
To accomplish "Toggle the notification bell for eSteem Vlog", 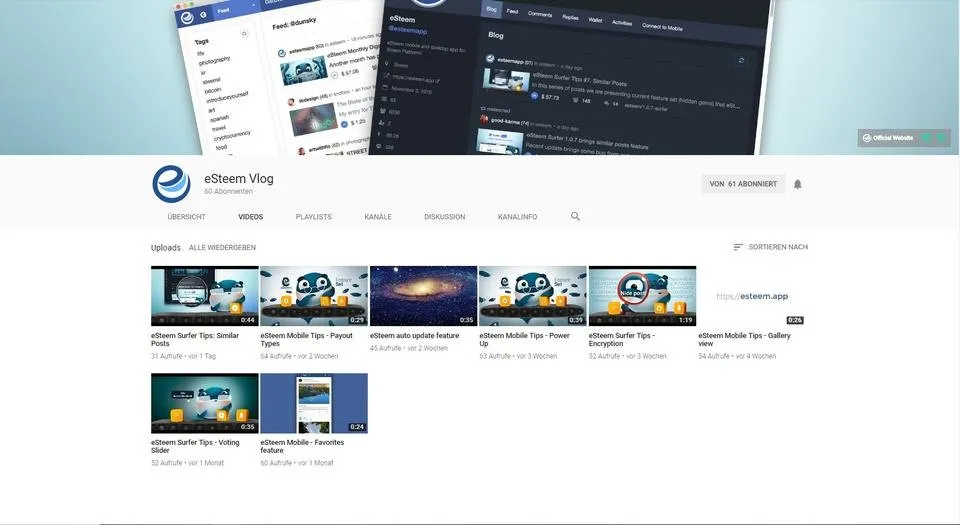I will click(x=797, y=184).
